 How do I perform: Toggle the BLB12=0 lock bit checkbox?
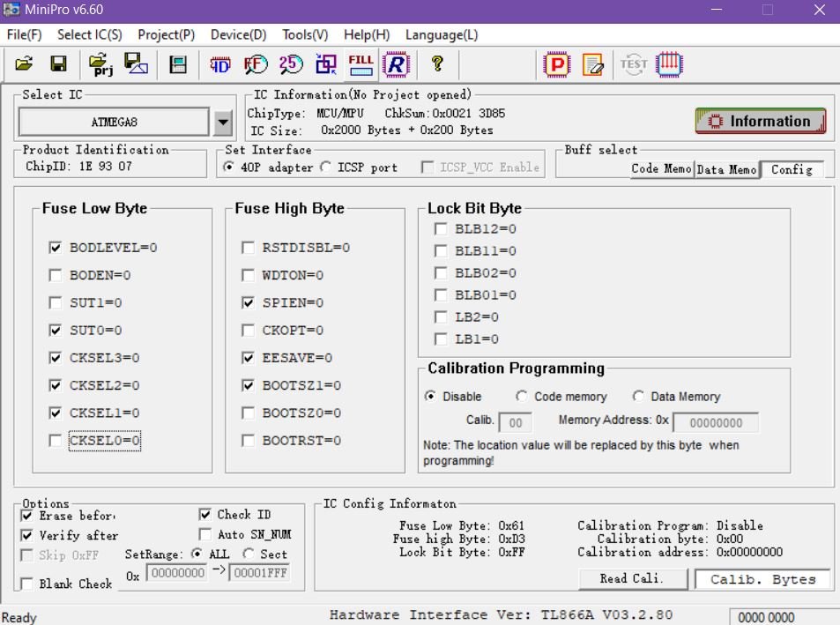[441, 229]
